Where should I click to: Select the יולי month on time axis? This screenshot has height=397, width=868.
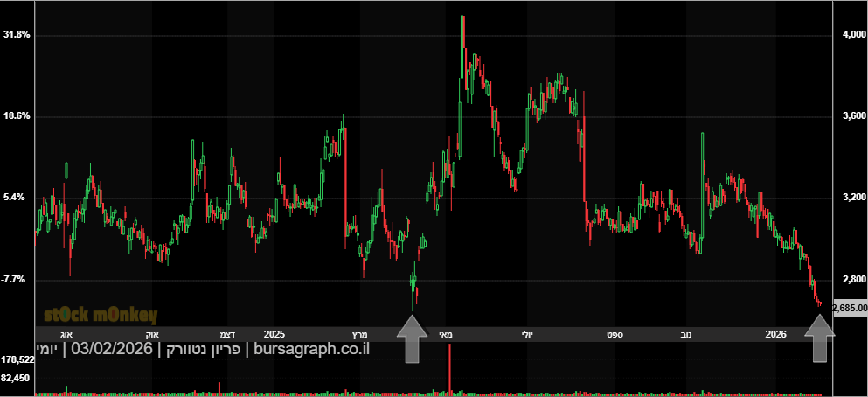coord(527,334)
